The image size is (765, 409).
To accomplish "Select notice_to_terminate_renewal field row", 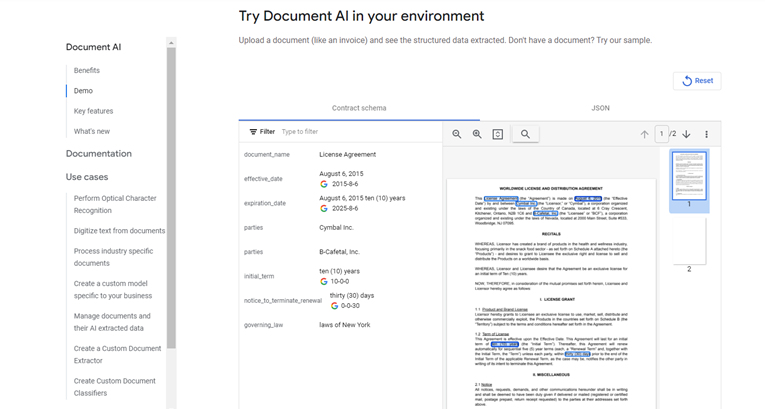I will [341, 301].
